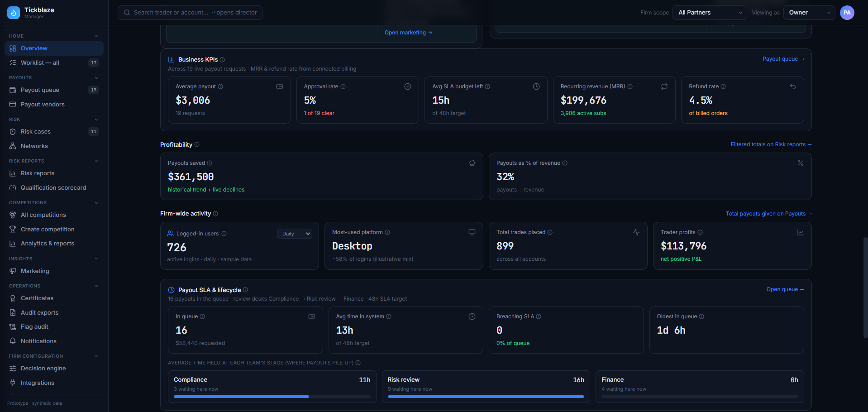
Task: Click the info icon beside Refund rate
Action: click(x=723, y=86)
